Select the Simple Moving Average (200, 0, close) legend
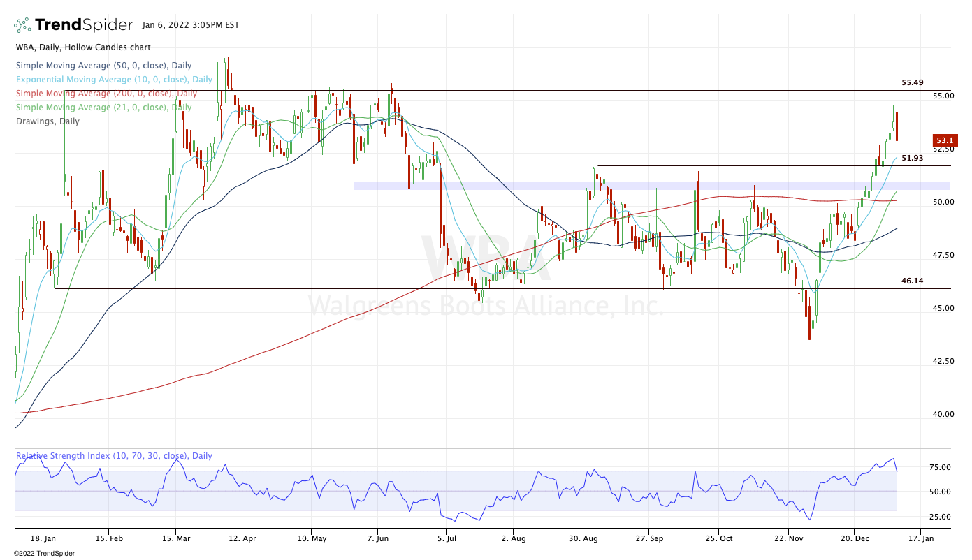Viewport: 972px width, 560px height. click(x=106, y=94)
